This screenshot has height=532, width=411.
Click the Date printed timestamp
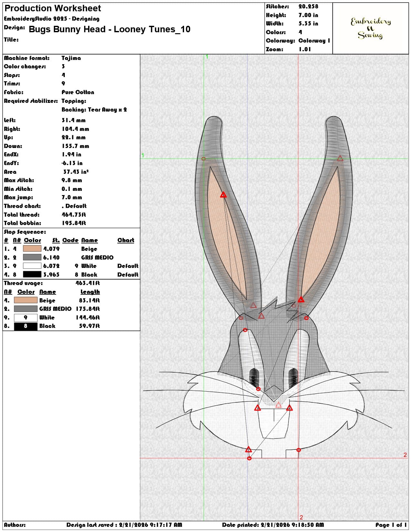[273, 525]
